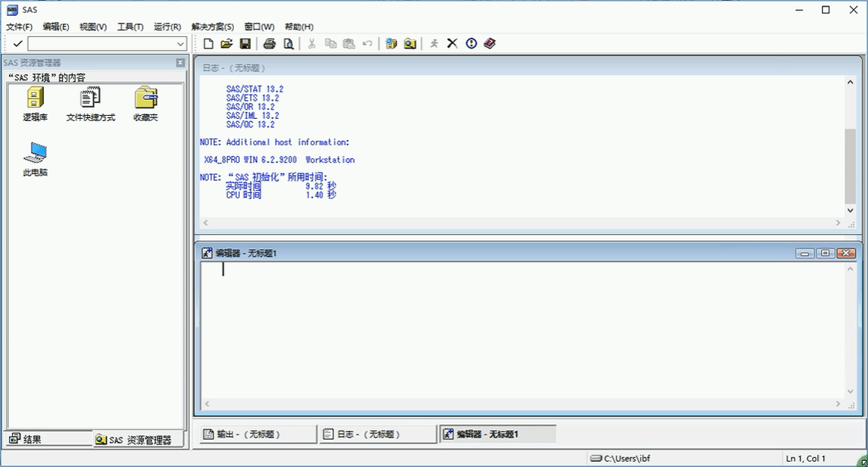Click the Clear All X toolbar icon
This screenshot has width=868, height=467.
coord(453,44)
